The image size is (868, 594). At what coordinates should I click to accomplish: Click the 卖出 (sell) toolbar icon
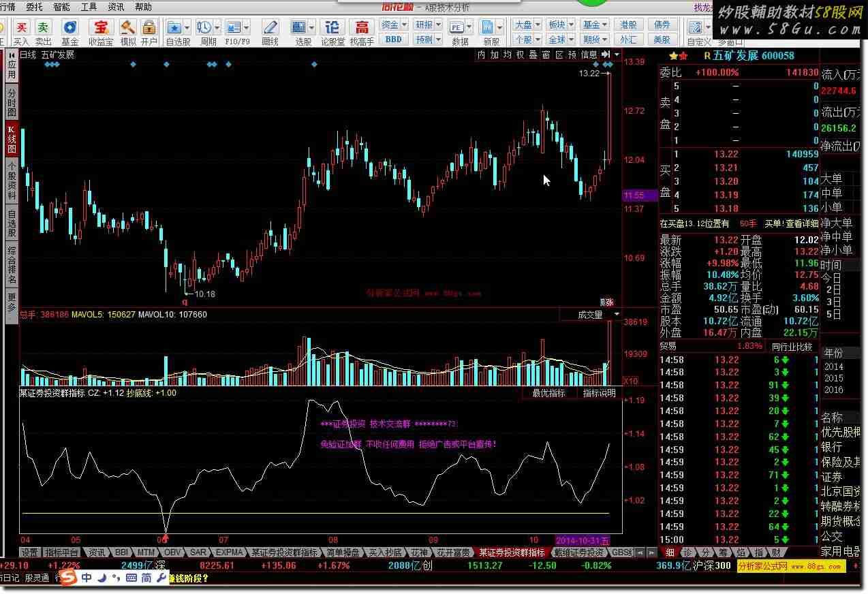pos(44,27)
